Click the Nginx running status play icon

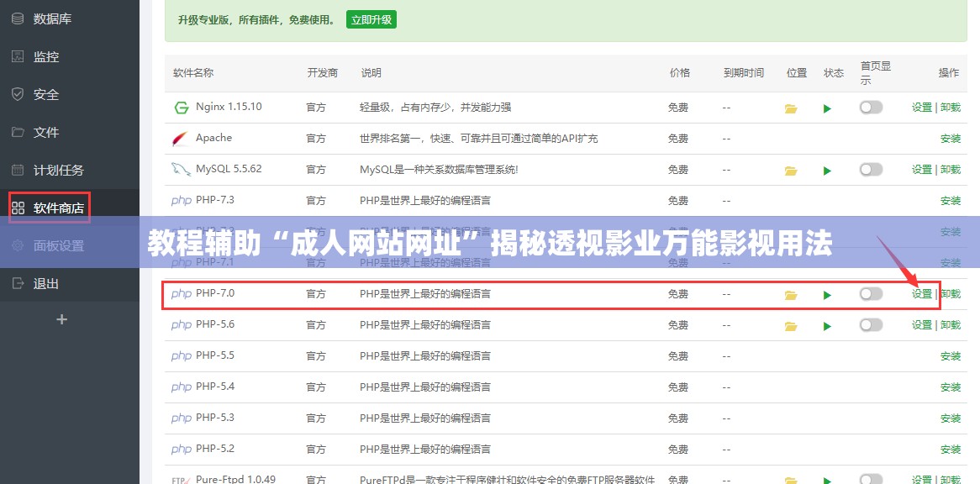tap(828, 108)
